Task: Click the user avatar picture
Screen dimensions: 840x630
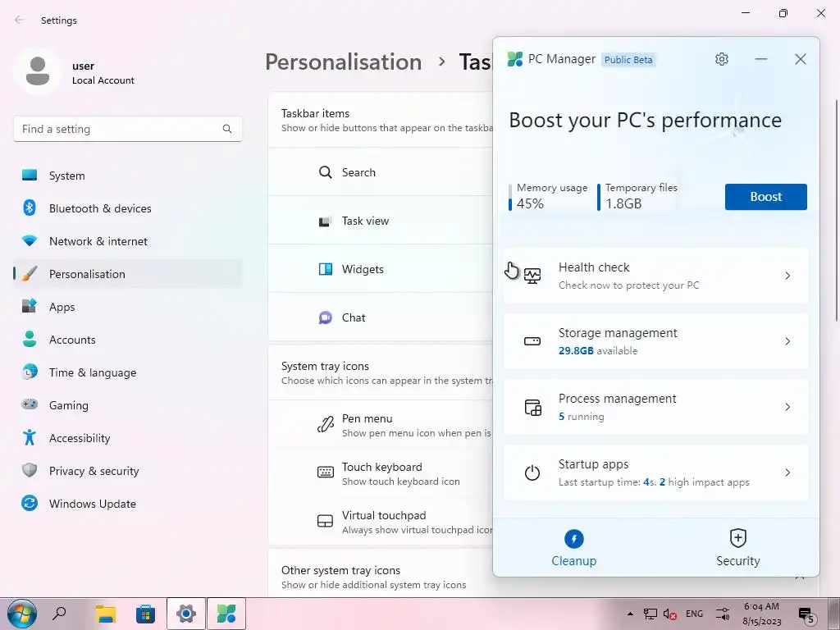Action: (x=38, y=72)
